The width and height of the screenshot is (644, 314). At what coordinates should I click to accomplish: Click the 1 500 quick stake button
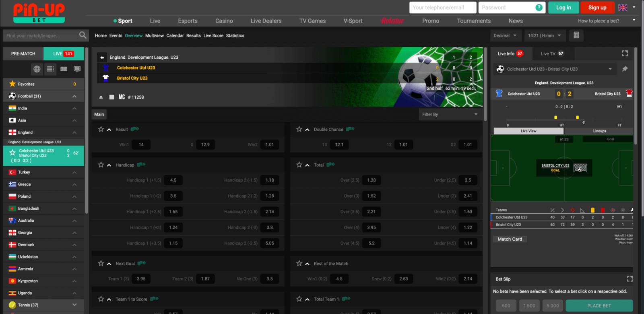tap(529, 306)
